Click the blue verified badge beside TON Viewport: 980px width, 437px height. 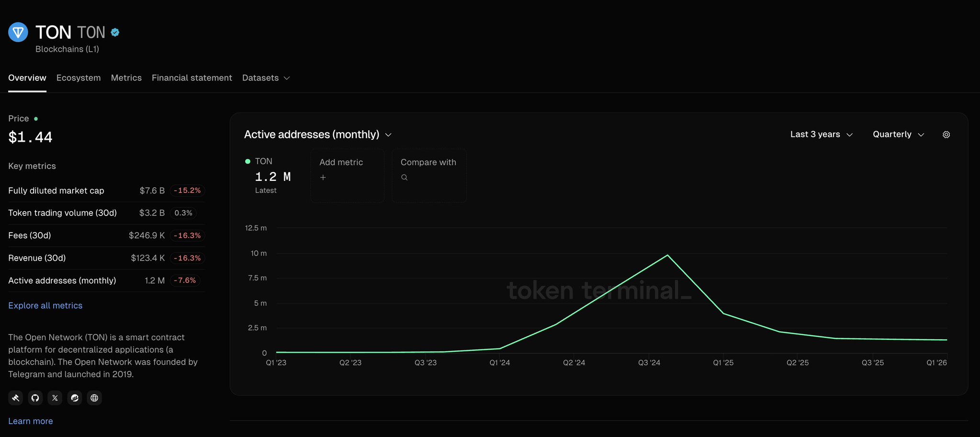click(115, 33)
